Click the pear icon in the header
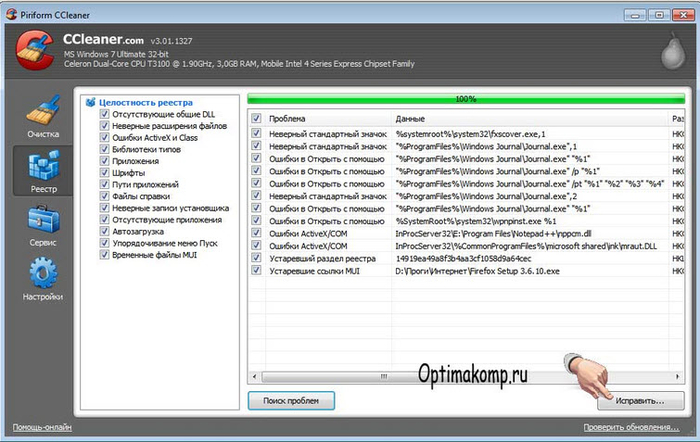Image resolution: width=700 pixels, height=442 pixels. coord(673,51)
